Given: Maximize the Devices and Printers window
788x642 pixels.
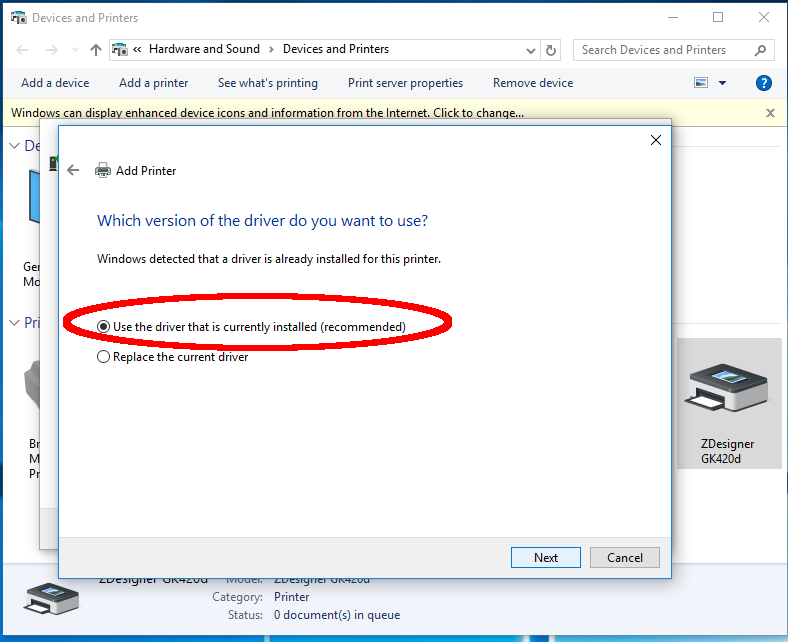Looking at the screenshot, I should coord(718,18).
